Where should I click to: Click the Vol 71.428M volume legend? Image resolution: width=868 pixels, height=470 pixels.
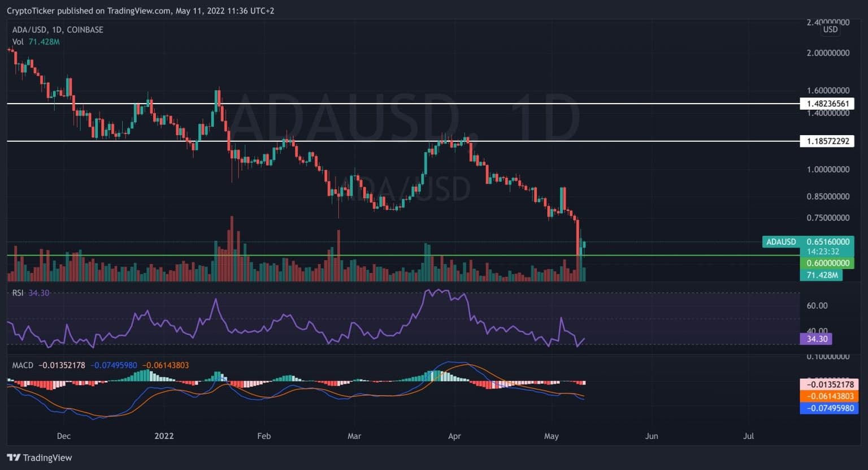click(36, 42)
